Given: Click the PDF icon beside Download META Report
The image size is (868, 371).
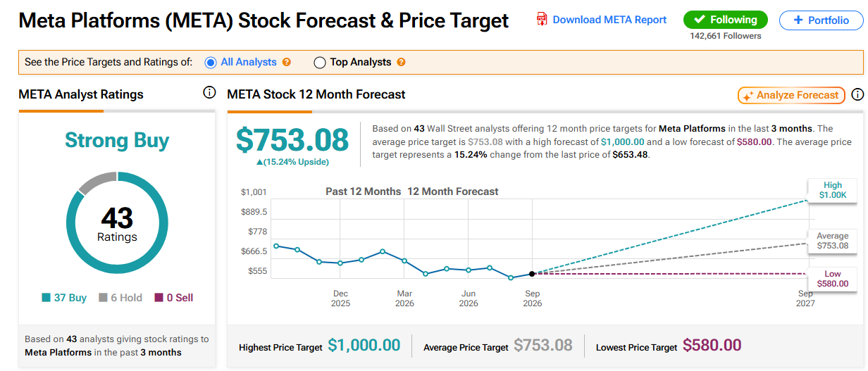Looking at the screenshot, I should click(x=542, y=19).
